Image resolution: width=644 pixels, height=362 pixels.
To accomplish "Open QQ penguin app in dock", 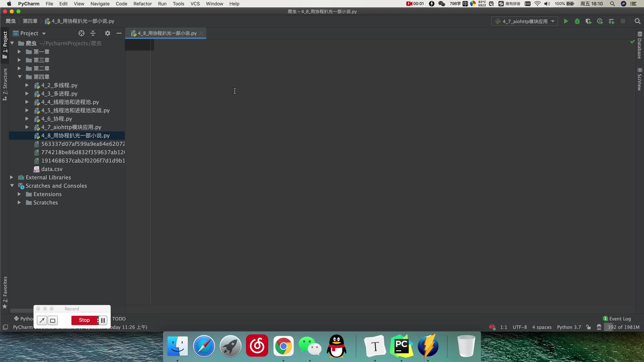I will pos(336,346).
